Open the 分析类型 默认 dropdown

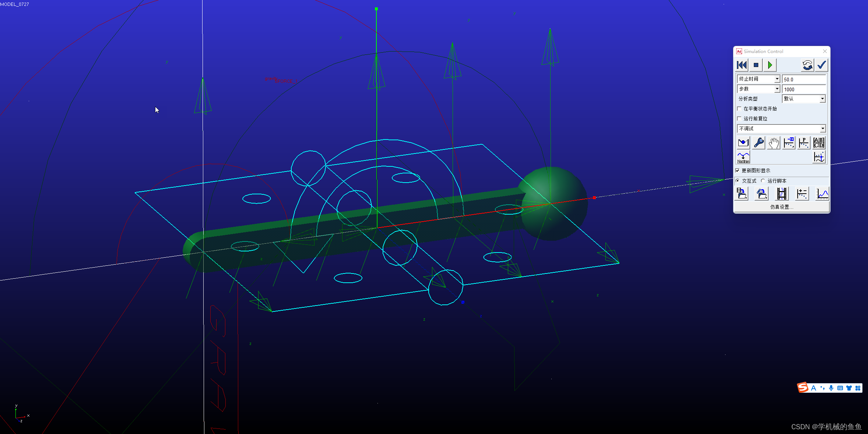point(822,99)
